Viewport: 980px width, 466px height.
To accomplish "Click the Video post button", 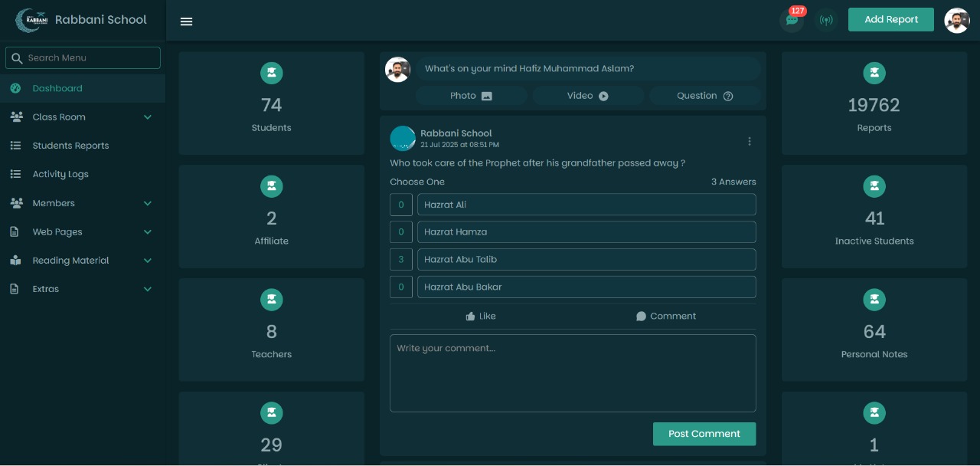I will pyautogui.click(x=588, y=96).
